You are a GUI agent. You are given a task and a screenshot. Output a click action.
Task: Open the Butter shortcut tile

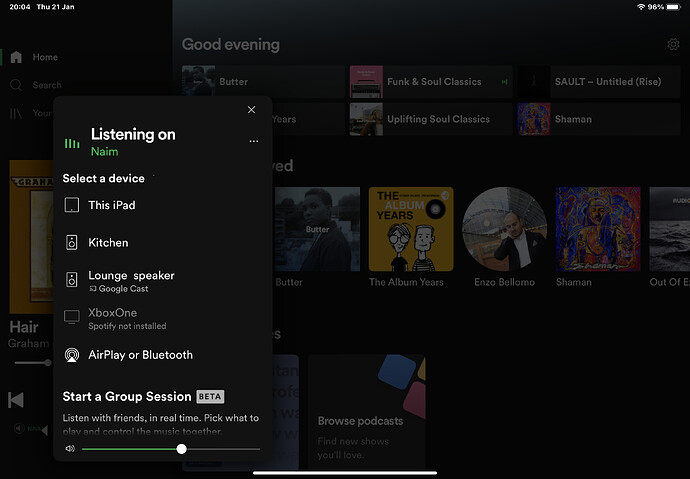(263, 81)
